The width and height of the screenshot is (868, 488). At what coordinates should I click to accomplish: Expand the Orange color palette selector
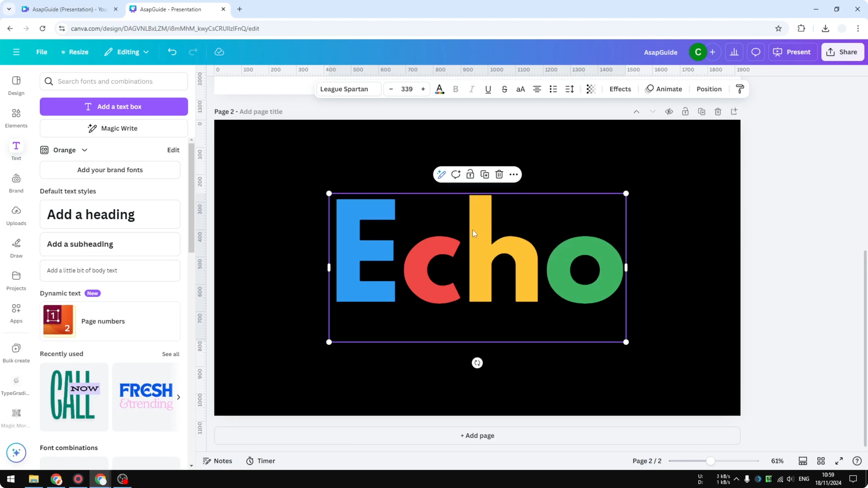(84, 150)
